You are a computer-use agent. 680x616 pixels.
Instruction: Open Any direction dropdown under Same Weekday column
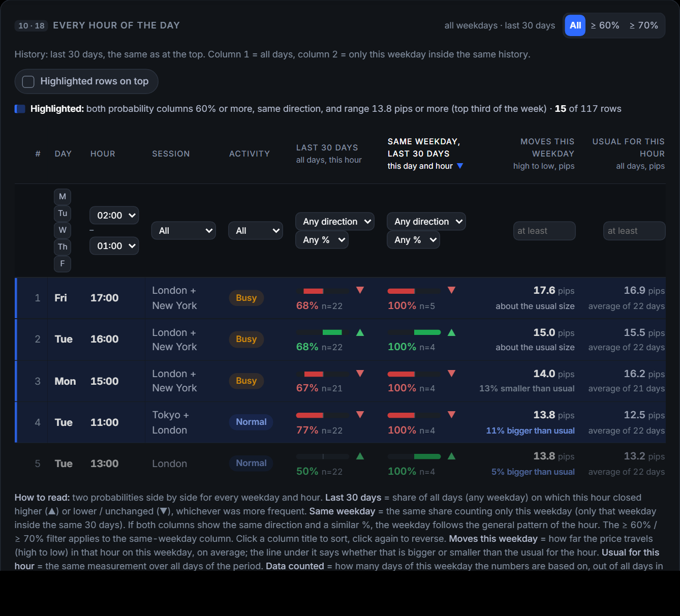tap(426, 222)
